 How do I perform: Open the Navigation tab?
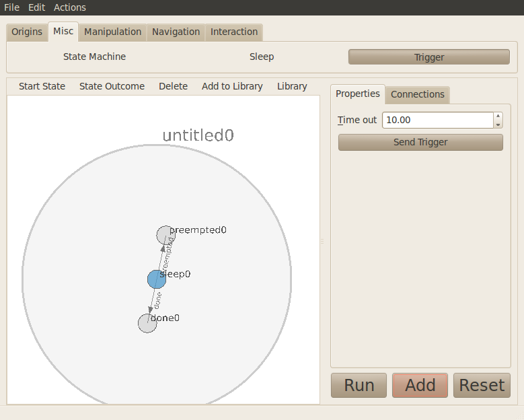(x=176, y=32)
